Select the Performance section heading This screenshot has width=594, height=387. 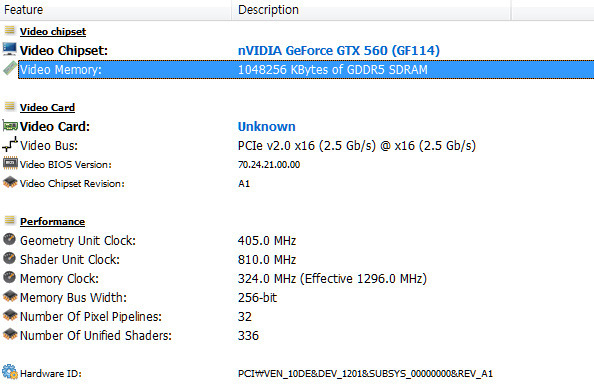pyautogui.click(x=52, y=222)
